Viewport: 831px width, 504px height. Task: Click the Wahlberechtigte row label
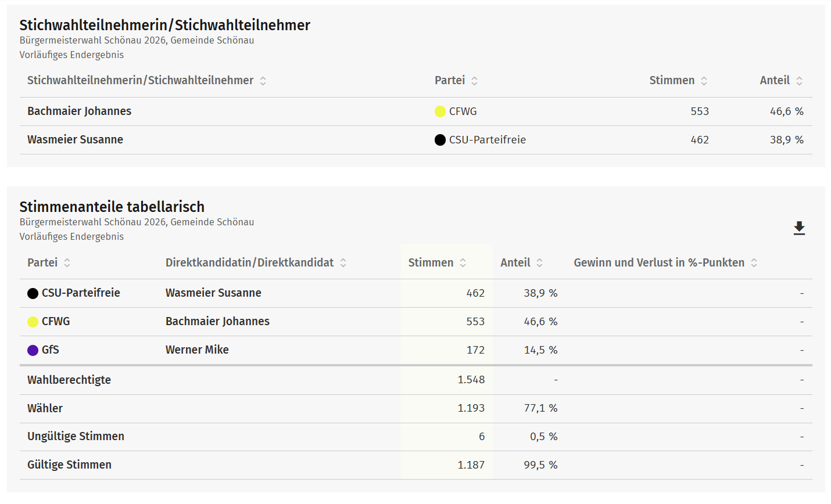coord(69,380)
